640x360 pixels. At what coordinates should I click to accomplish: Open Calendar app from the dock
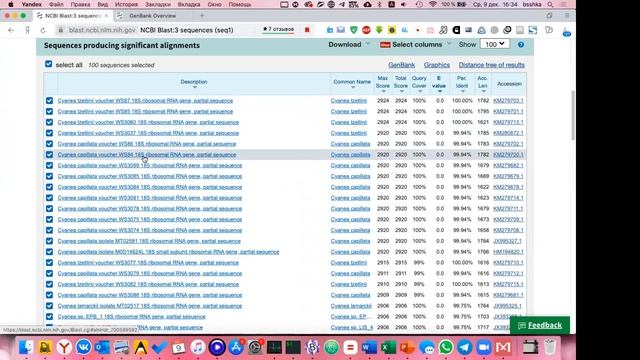click(x=178, y=347)
